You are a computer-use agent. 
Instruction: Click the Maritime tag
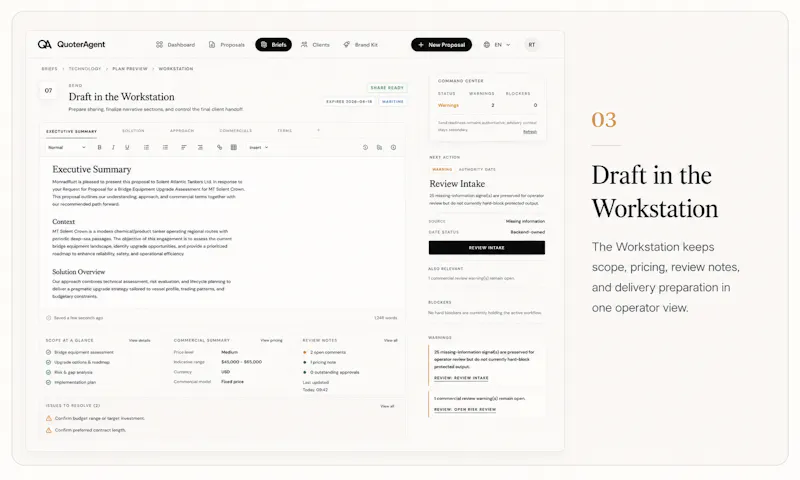pyautogui.click(x=393, y=102)
